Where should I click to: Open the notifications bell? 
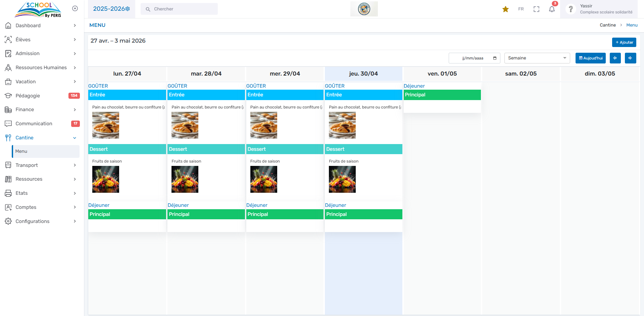click(552, 9)
